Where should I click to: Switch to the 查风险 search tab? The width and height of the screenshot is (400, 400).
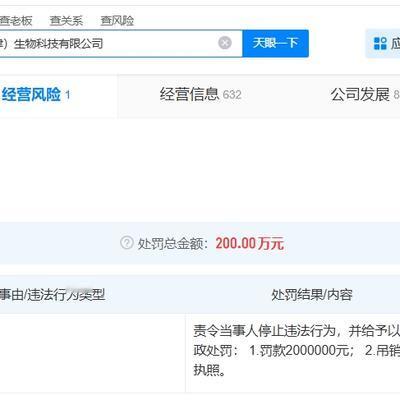click(x=117, y=21)
